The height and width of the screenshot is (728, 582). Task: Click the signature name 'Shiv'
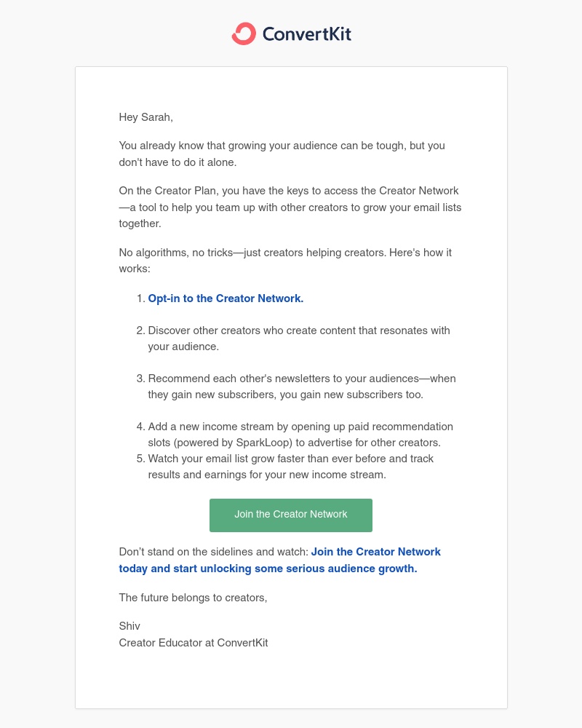coord(129,627)
